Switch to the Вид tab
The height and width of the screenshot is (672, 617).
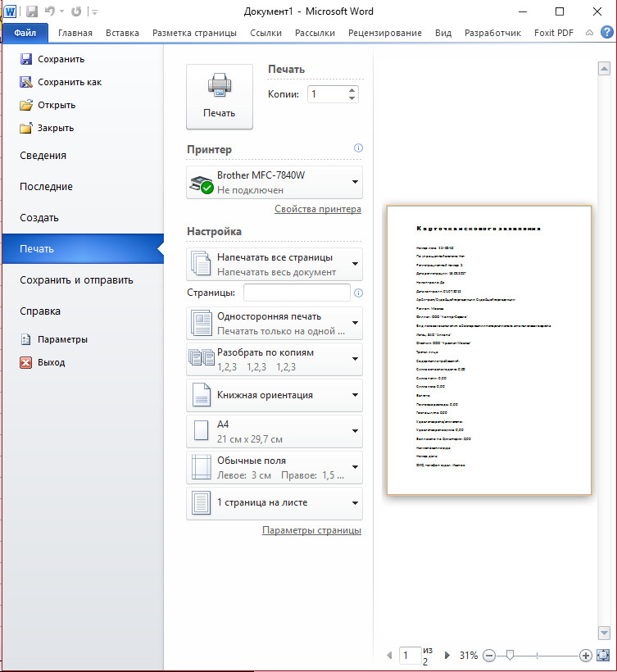pos(443,33)
